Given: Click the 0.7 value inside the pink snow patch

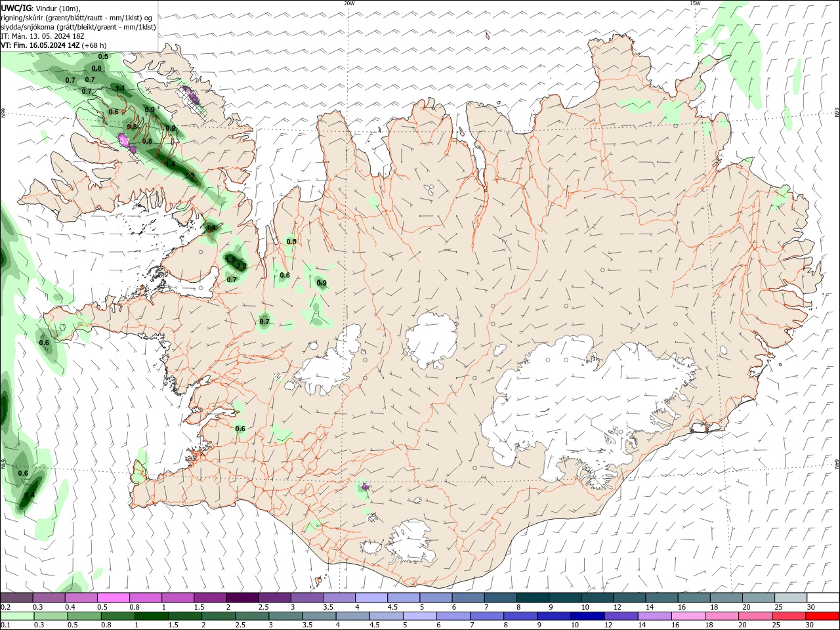Looking at the screenshot, I should pyautogui.click(x=124, y=140).
